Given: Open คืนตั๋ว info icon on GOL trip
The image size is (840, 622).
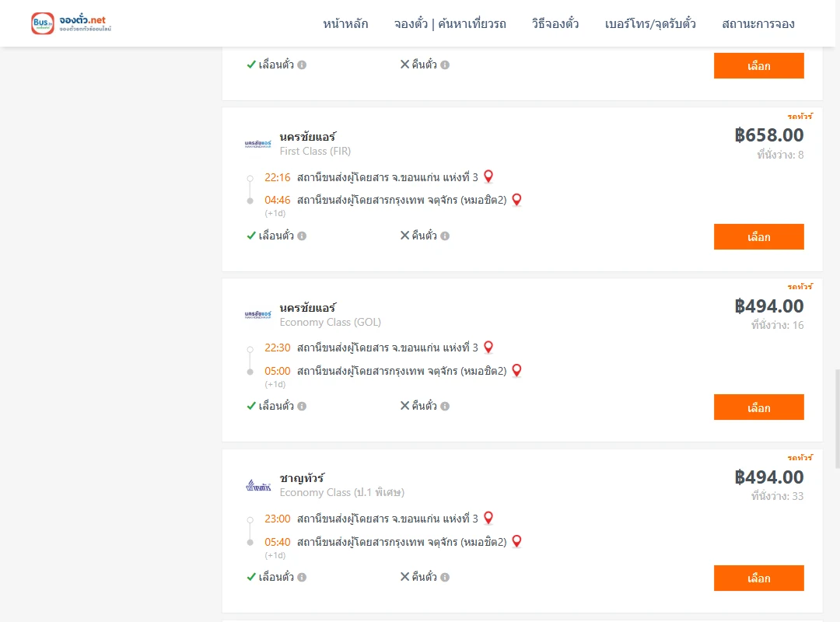Looking at the screenshot, I should coord(445,406).
